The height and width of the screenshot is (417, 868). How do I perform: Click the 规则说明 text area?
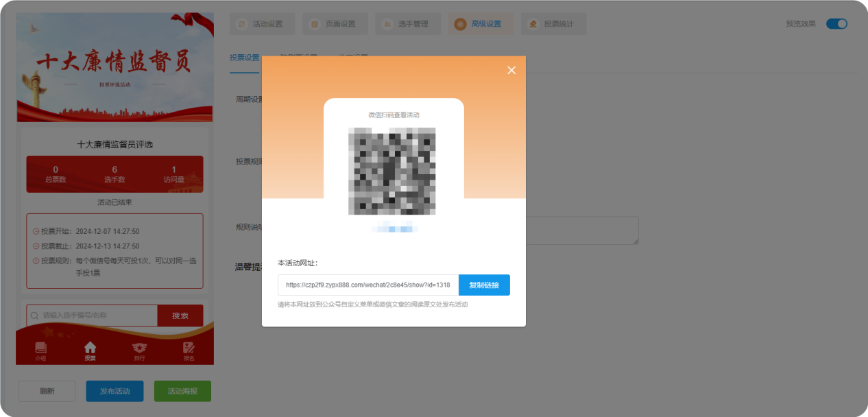(x=583, y=230)
